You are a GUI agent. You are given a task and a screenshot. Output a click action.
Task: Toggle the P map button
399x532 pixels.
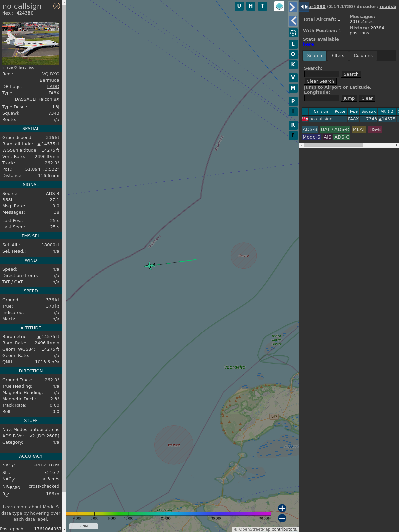pos(293,101)
